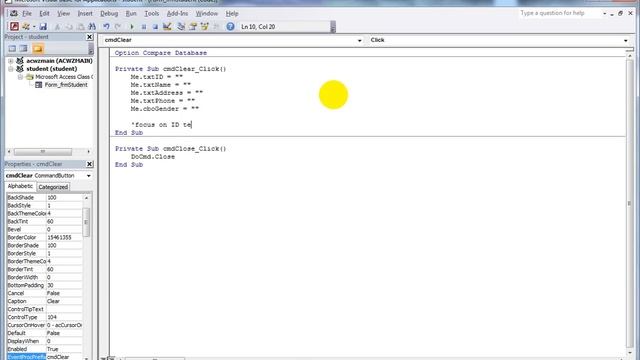
Task: Open the Insert menu
Action: [85, 13]
